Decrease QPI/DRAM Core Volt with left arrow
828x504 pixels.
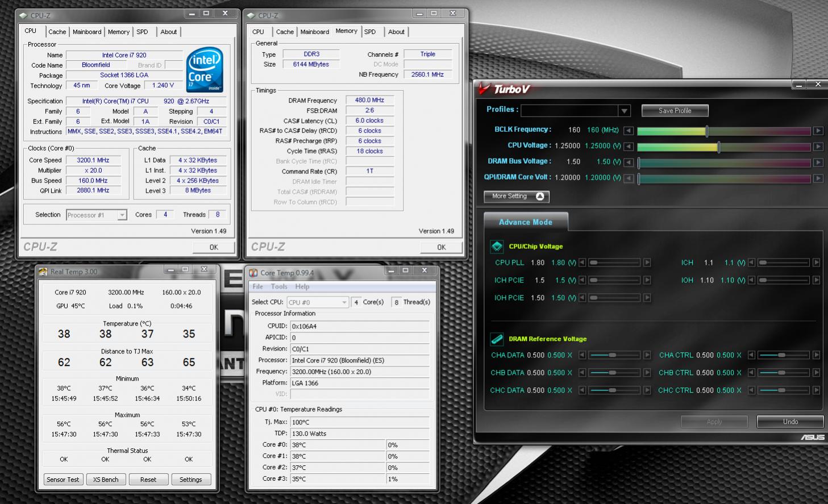[x=629, y=178]
